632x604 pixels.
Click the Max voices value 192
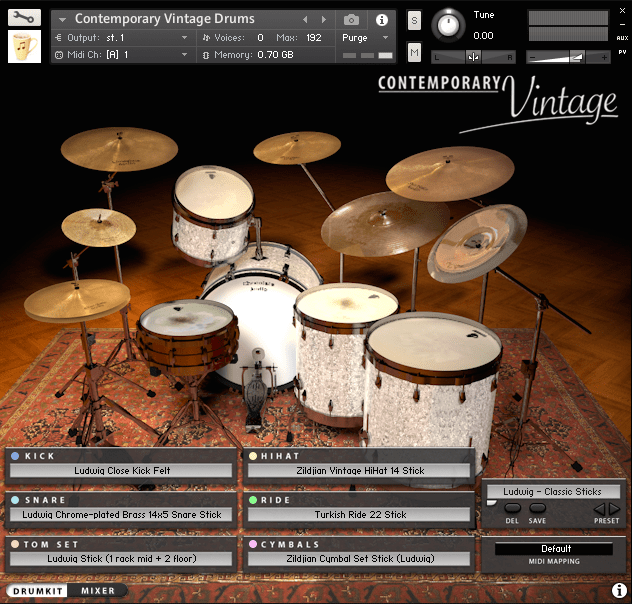[314, 37]
